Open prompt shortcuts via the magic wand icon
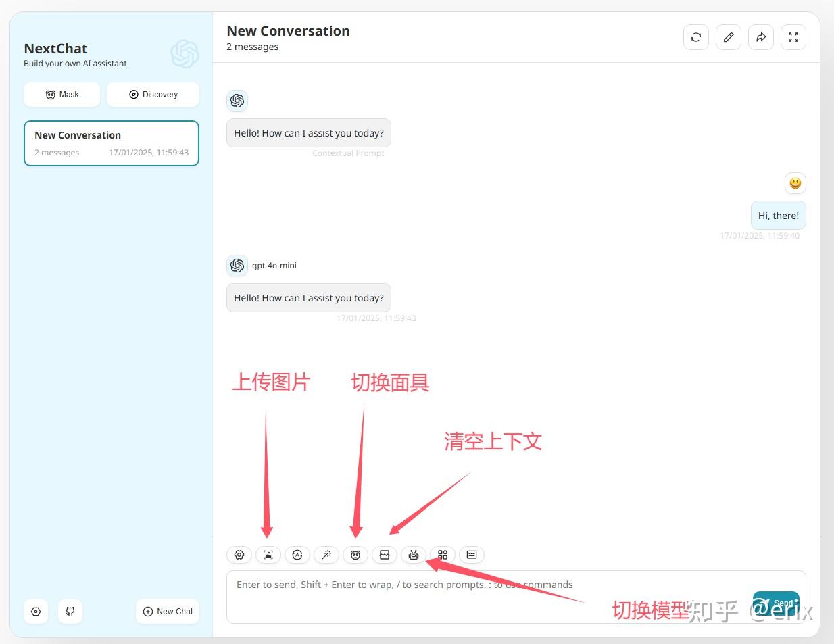The width and height of the screenshot is (834, 644). pos(326,554)
